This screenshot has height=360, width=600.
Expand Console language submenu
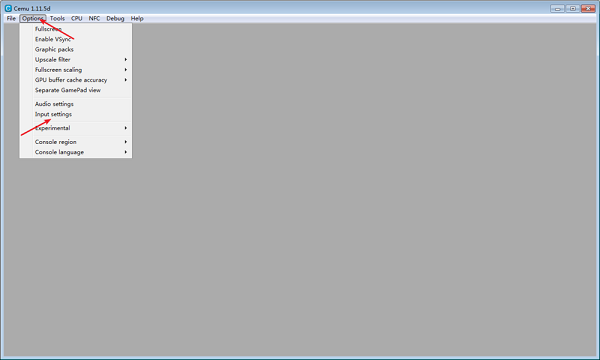[76, 152]
